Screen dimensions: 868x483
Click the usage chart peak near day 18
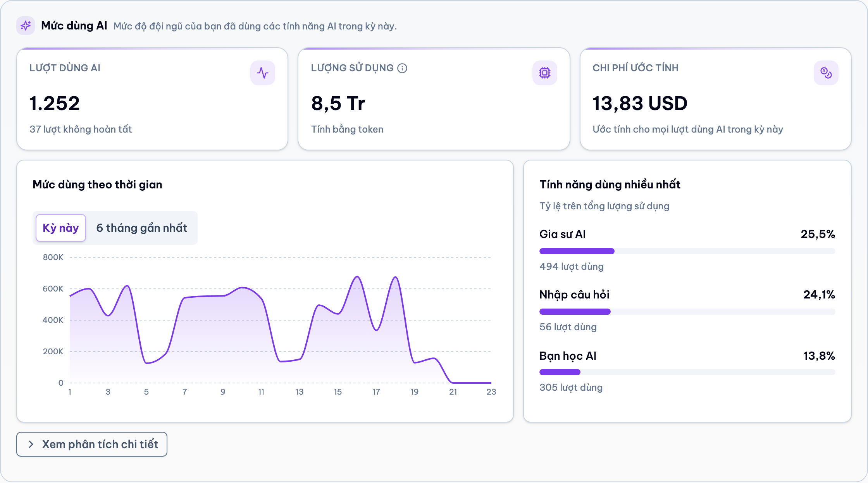coord(395,277)
